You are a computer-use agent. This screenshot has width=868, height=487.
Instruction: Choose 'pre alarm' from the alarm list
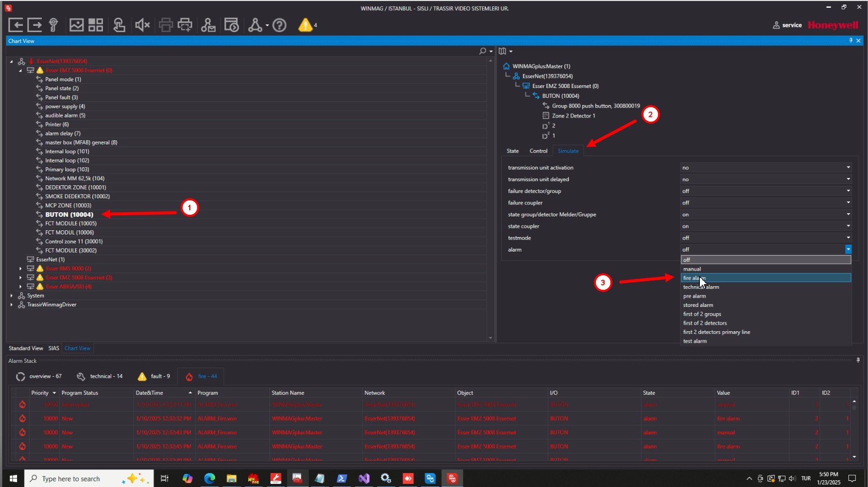coord(766,296)
